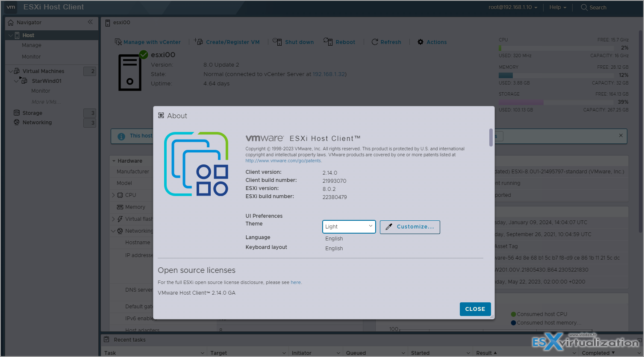Click the Client build number 21993070
The width and height of the screenshot is (644, 357).
(334, 181)
